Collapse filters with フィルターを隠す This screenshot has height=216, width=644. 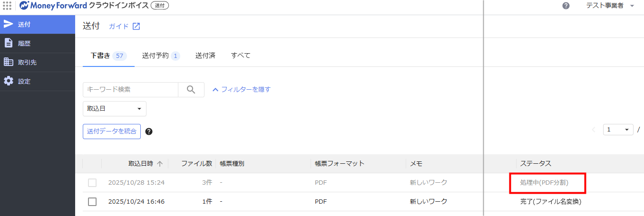point(241,89)
